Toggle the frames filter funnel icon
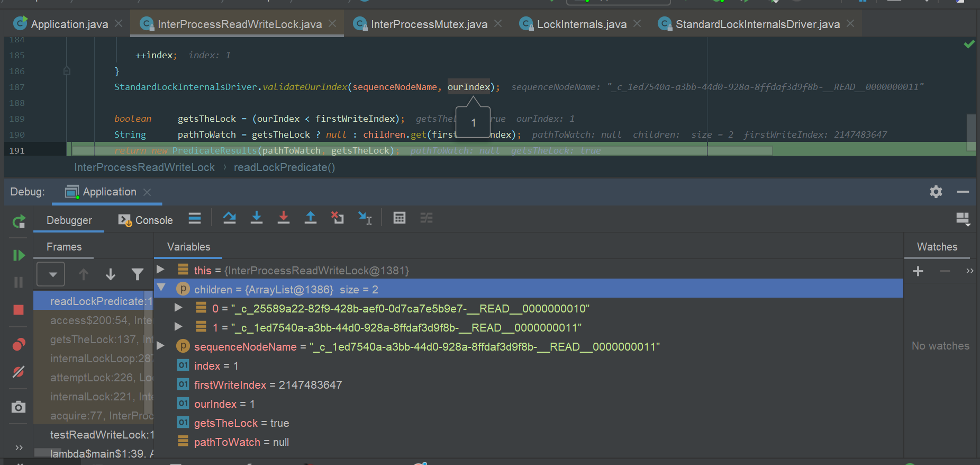980x465 pixels. tap(138, 274)
